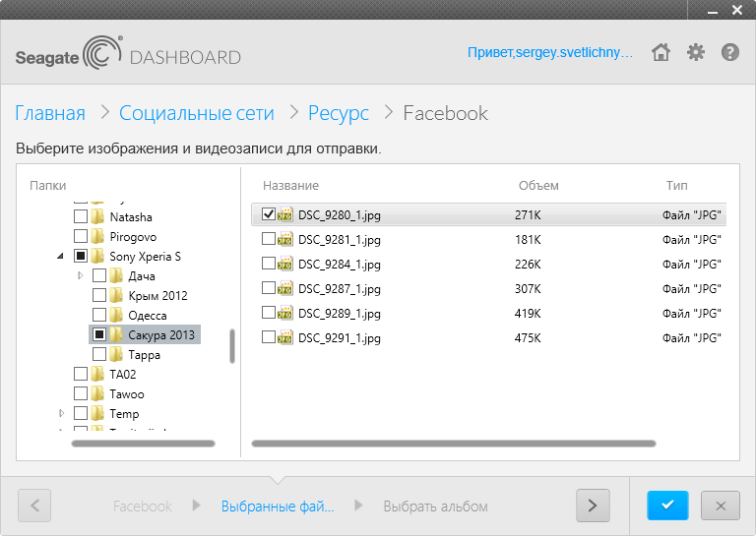756x536 pixels.
Task: Click folder icon next to Дача
Action: (116, 276)
